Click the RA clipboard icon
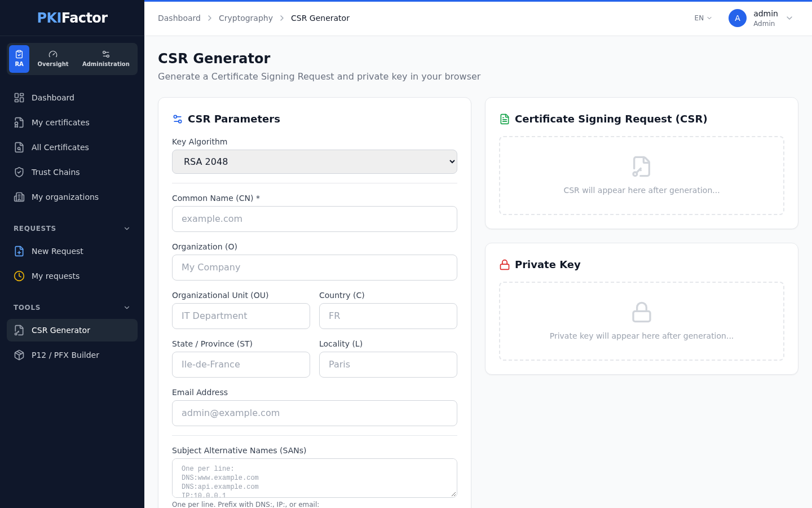The image size is (812, 508). click(x=19, y=54)
